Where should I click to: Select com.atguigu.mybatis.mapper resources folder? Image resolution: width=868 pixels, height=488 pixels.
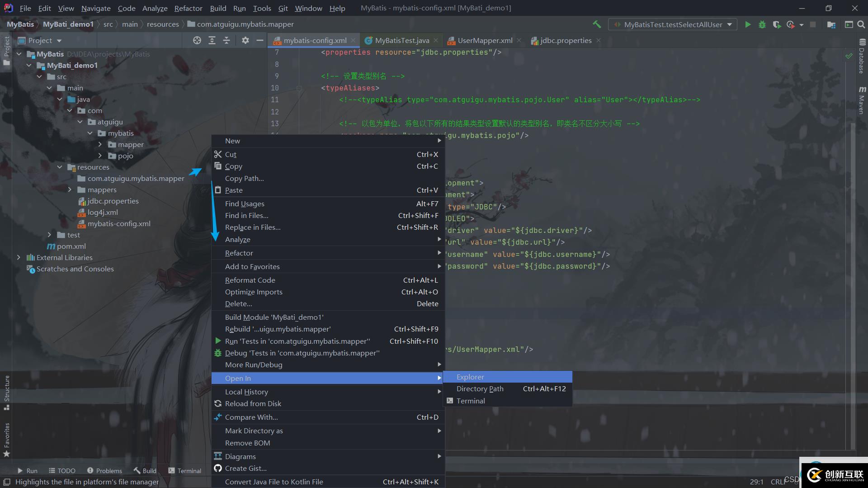136,178
